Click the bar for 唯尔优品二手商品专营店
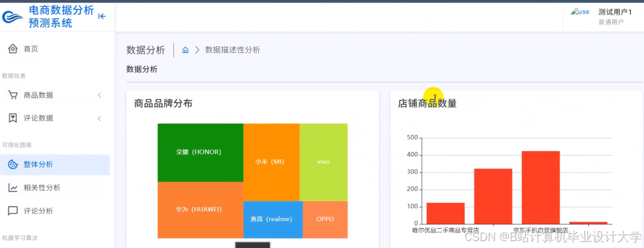The width and height of the screenshot is (644, 248). coord(446,213)
